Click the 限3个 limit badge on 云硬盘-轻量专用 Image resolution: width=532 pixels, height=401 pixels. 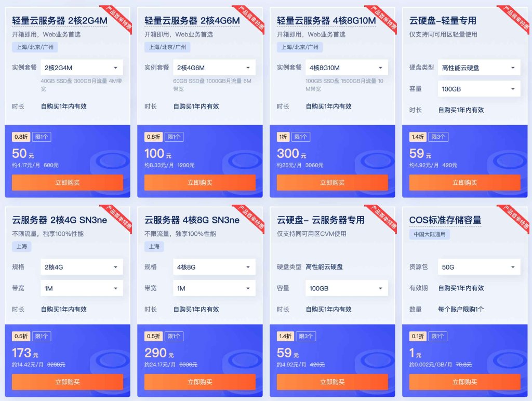pyautogui.click(x=438, y=137)
